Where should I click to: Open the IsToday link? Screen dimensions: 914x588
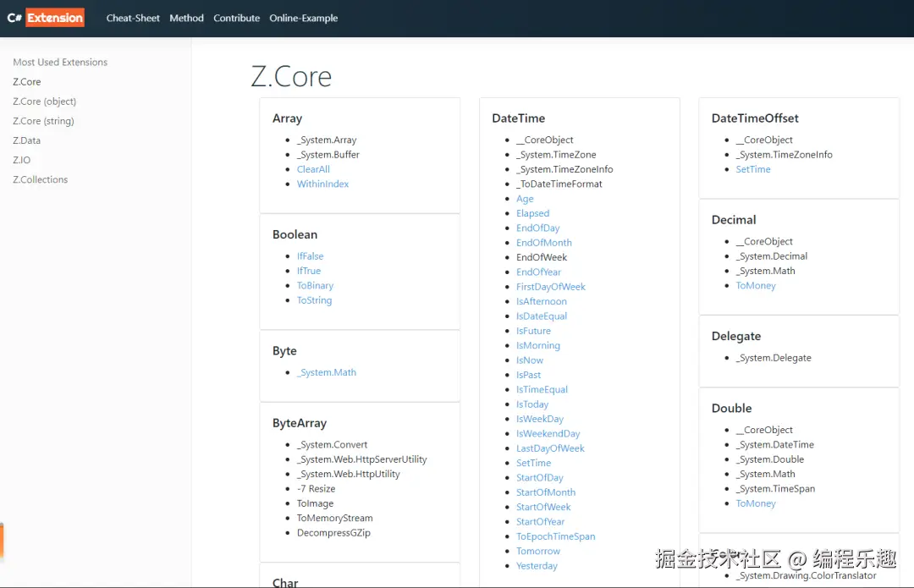[x=532, y=404]
